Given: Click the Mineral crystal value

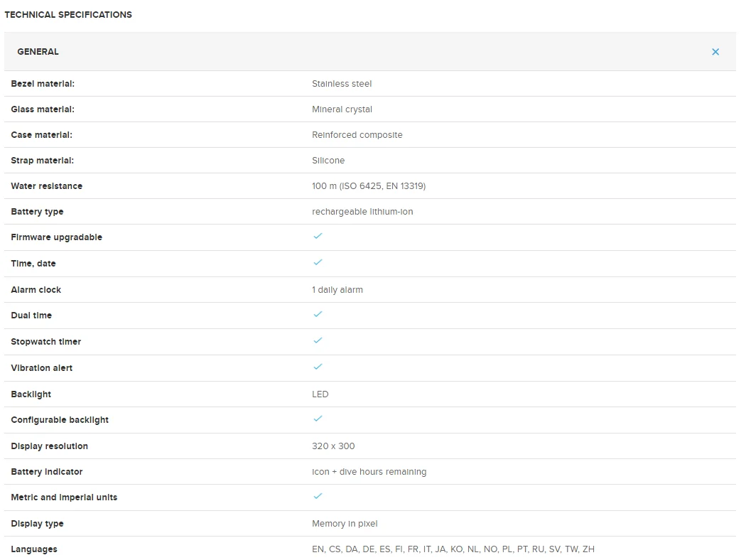Looking at the screenshot, I should coord(342,109).
